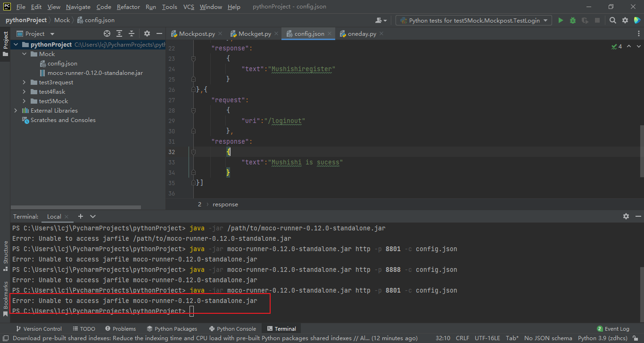Toggle Structure tool window on left stripe
The image size is (644, 343).
[5, 255]
